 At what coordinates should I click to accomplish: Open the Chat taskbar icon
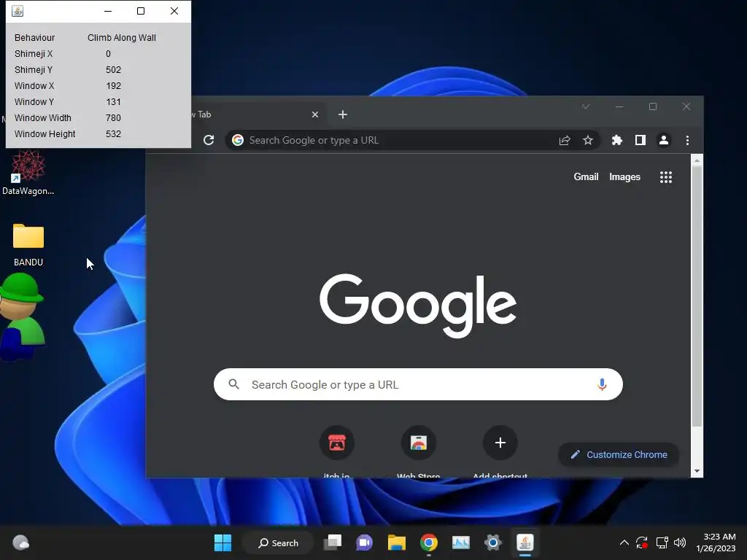point(365,542)
